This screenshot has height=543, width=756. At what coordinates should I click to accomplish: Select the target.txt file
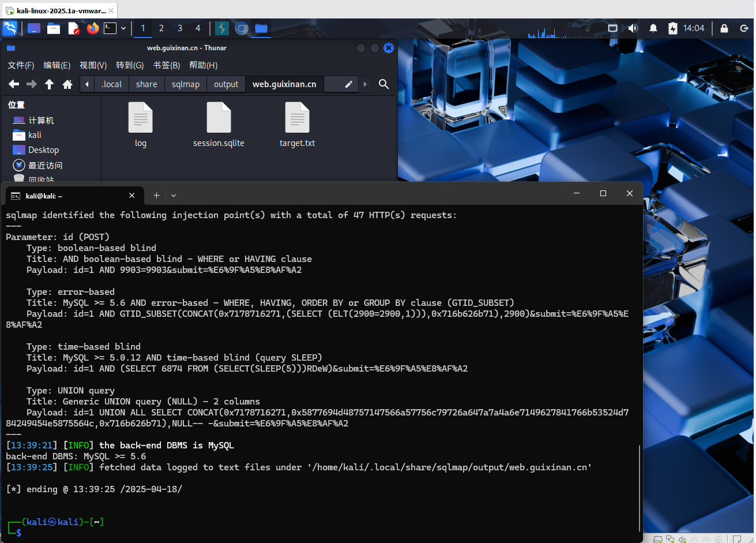click(298, 125)
